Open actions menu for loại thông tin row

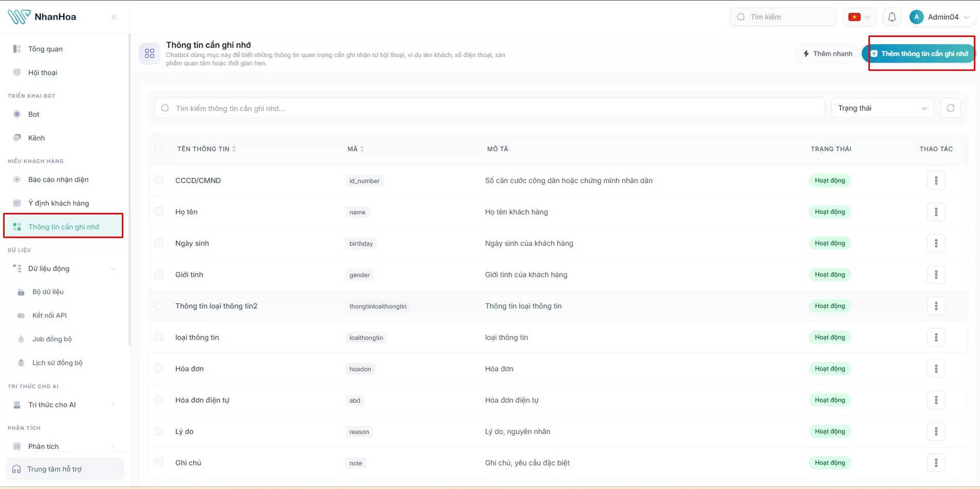point(936,337)
